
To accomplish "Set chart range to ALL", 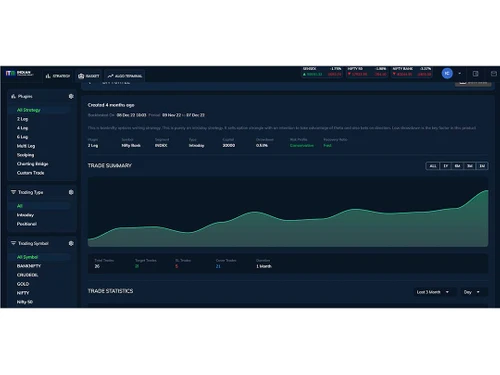I will [433, 166].
